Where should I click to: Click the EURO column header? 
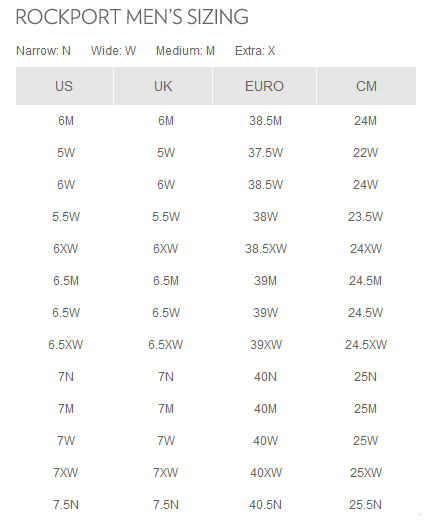pyautogui.click(x=264, y=86)
